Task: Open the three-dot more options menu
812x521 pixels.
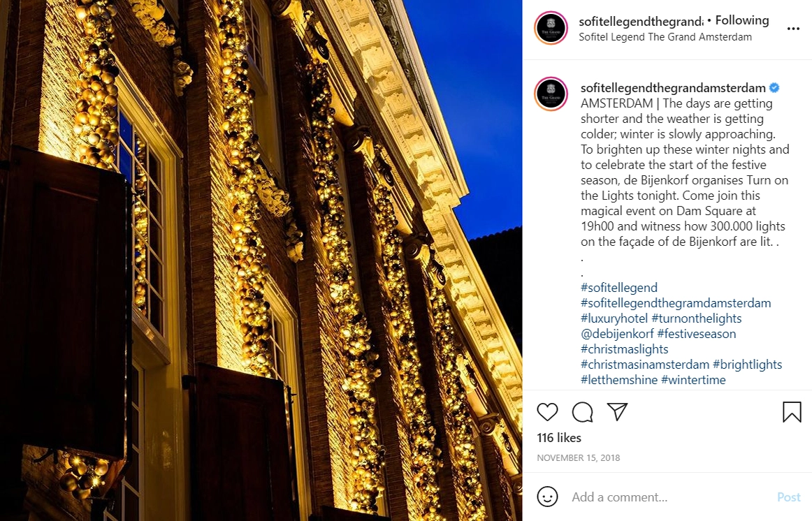Action: pyautogui.click(x=793, y=29)
